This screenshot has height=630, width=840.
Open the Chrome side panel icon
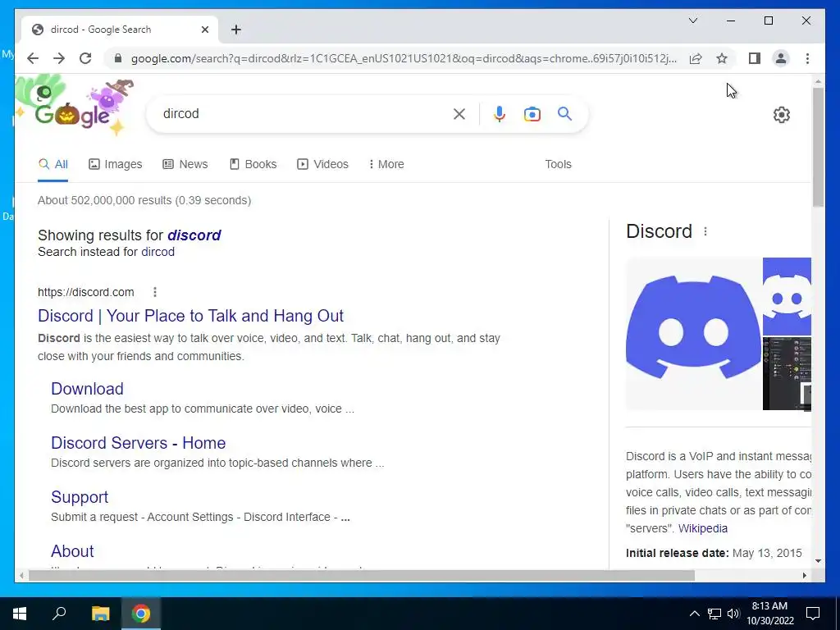tap(755, 58)
